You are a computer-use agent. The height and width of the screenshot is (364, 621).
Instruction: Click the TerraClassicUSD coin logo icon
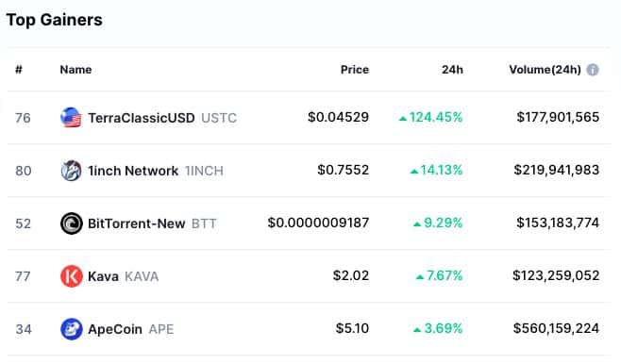tap(72, 118)
